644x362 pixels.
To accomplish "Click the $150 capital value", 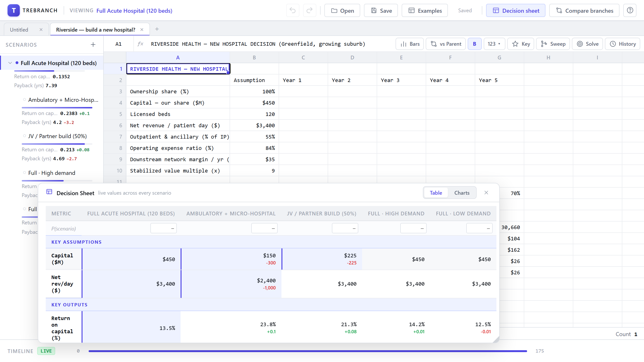I will coord(269,255).
